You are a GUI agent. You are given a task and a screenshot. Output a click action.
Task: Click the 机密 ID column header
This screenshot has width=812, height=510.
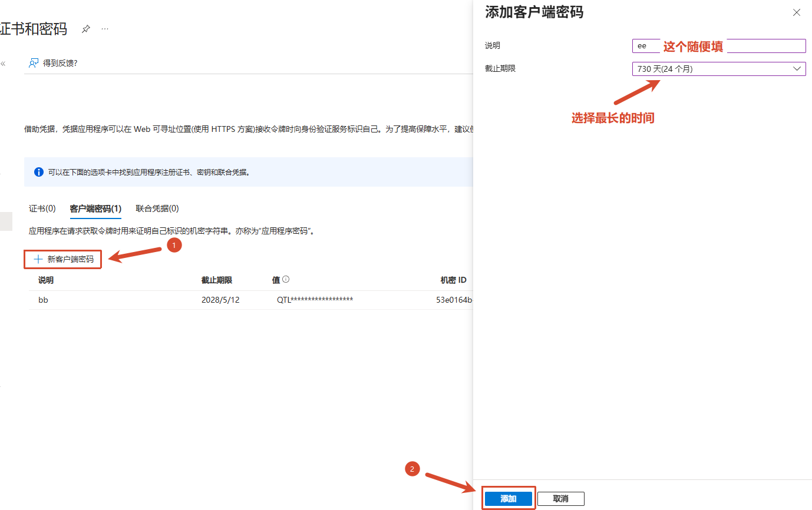point(453,280)
